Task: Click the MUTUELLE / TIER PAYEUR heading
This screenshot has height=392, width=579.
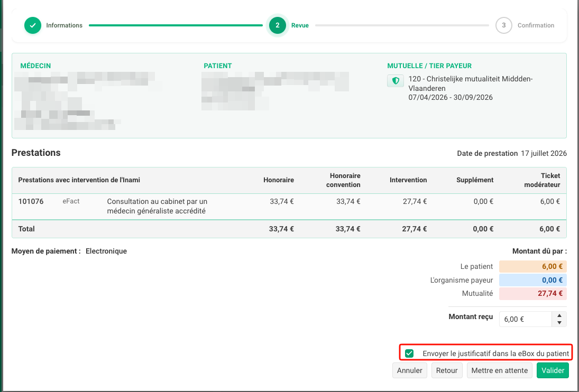Action: 429,66
